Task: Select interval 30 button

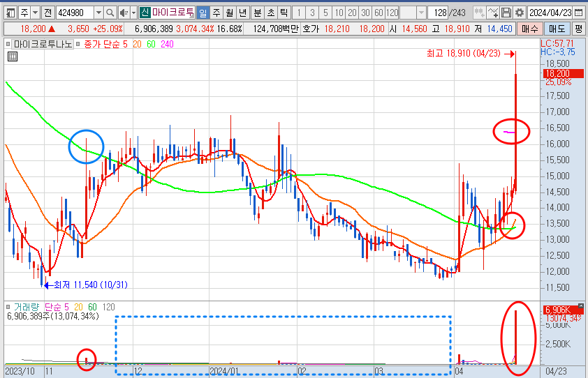Action: pyautogui.click(x=366, y=13)
